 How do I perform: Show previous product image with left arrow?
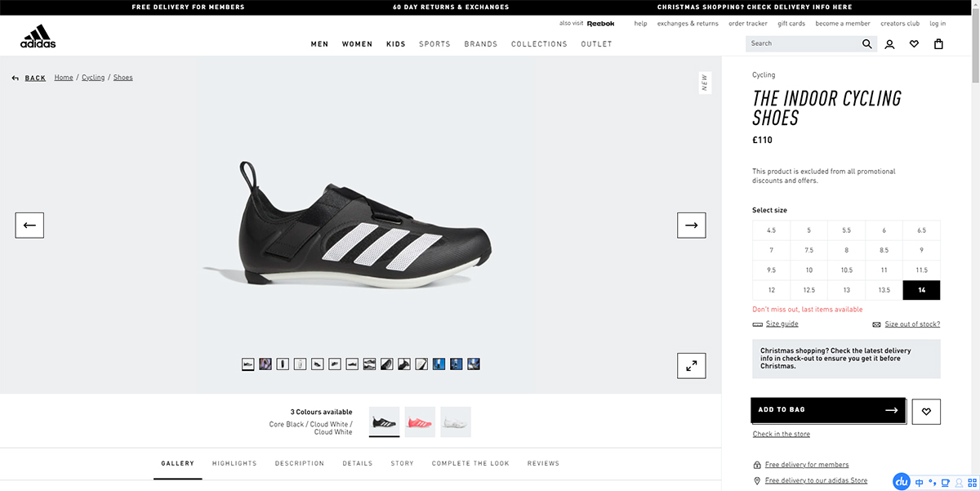coord(29,225)
